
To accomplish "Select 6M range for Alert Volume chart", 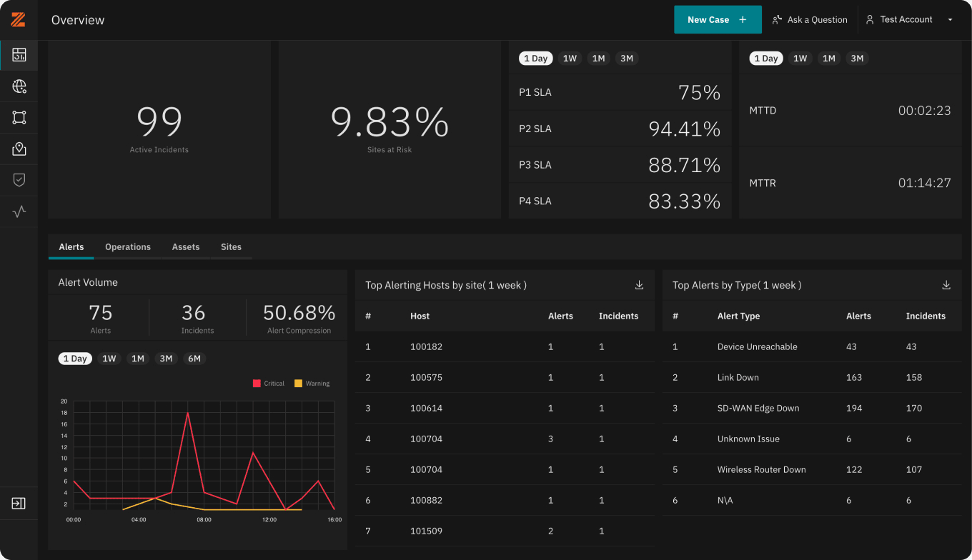I will [194, 359].
